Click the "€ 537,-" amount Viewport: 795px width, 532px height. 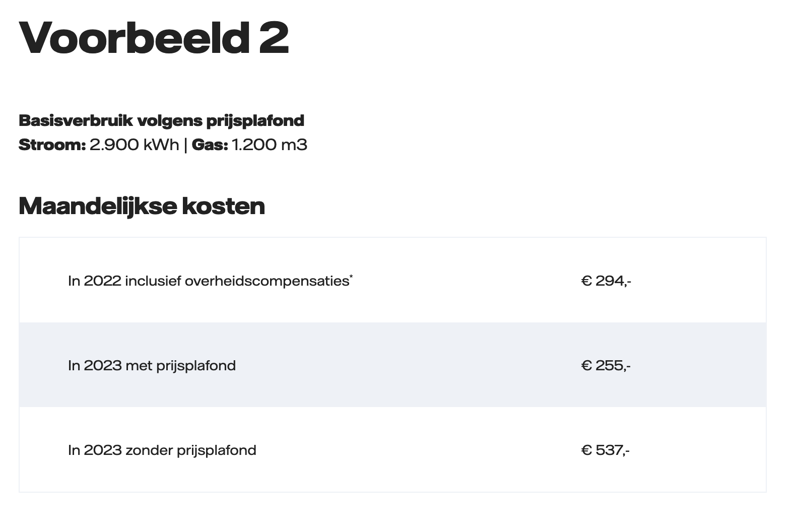click(x=605, y=450)
